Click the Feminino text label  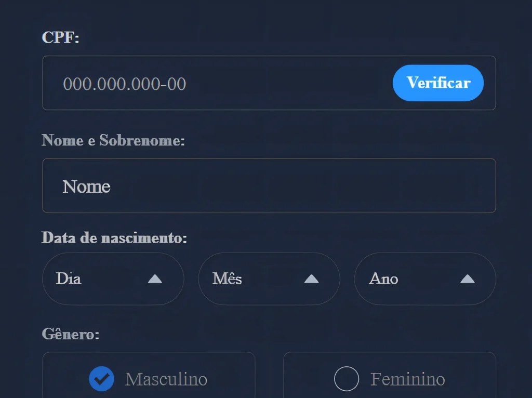[407, 379]
